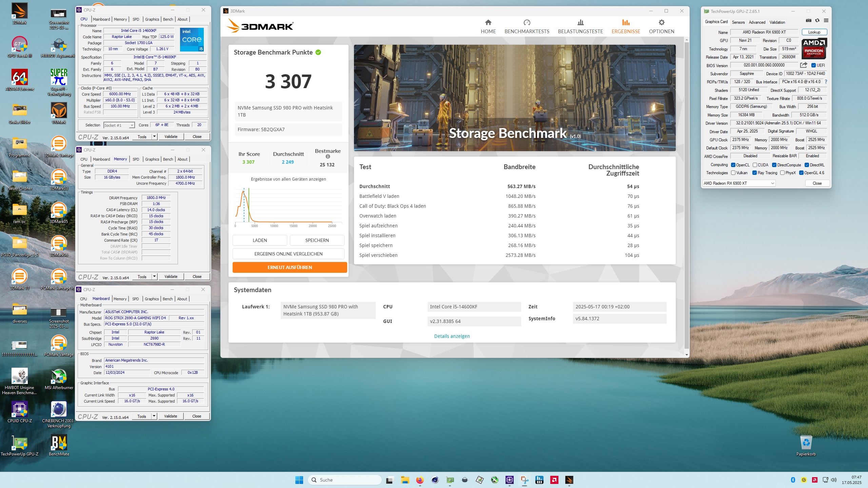Screen dimensions: 868x488
Task: Click GPU-Z refresh icon
Action: pyautogui.click(x=817, y=21)
